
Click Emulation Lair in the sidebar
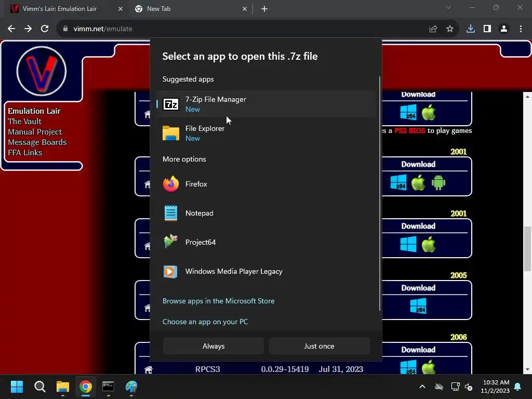coord(34,111)
